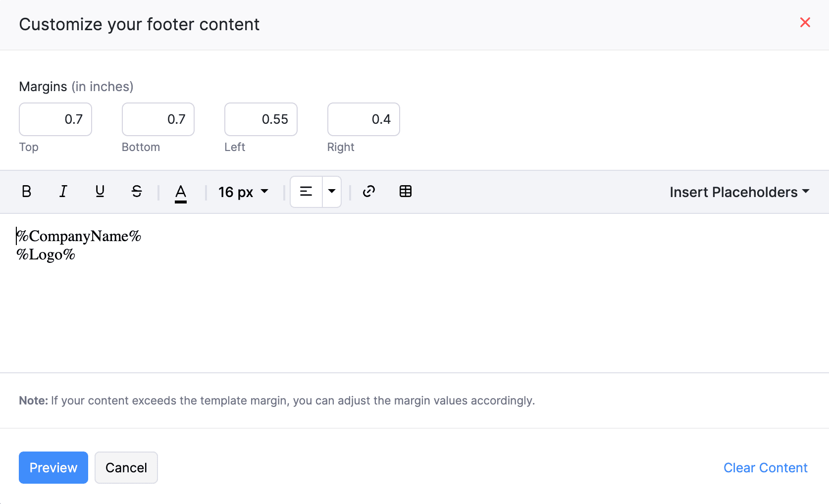Apply bold formatting to footer text
829x504 pixels.
click(x=26, y=192)
